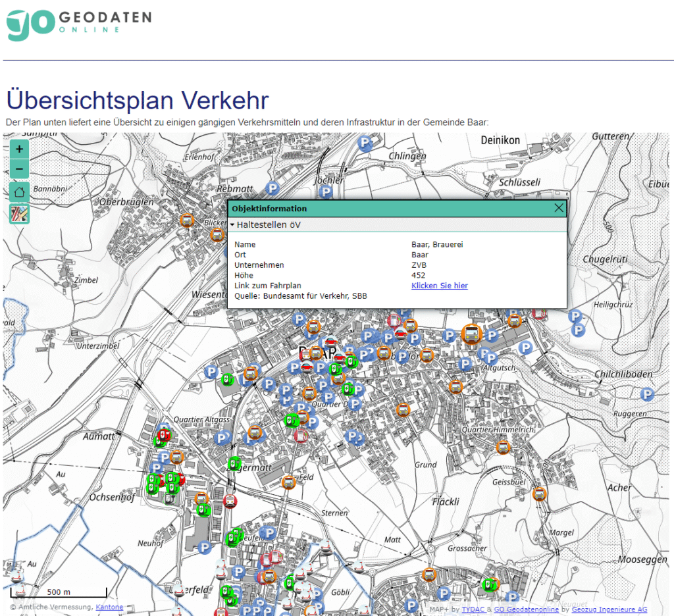Open the Klicken Sie hier timetable link
The height and width of the screenshot is (616, 674).
[439, 286]
